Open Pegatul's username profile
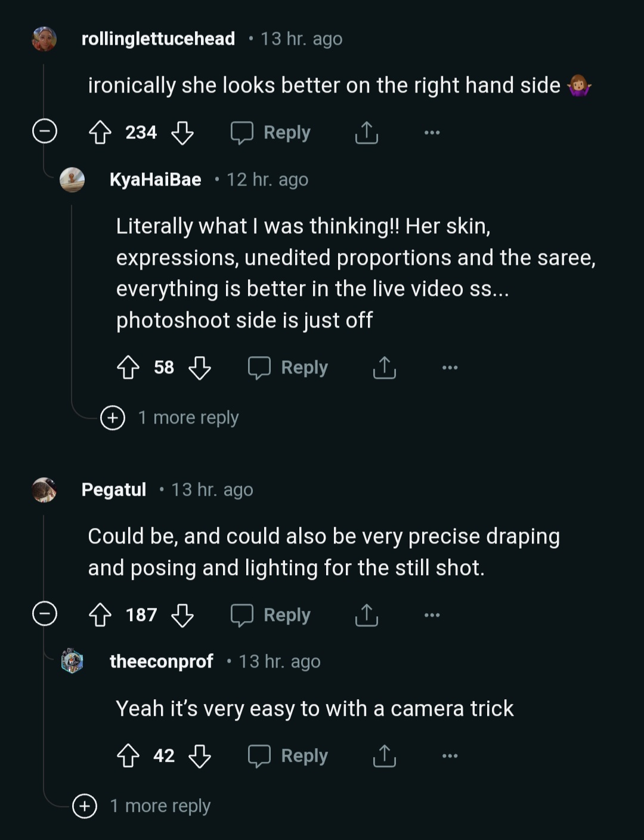 coord(113,490)
